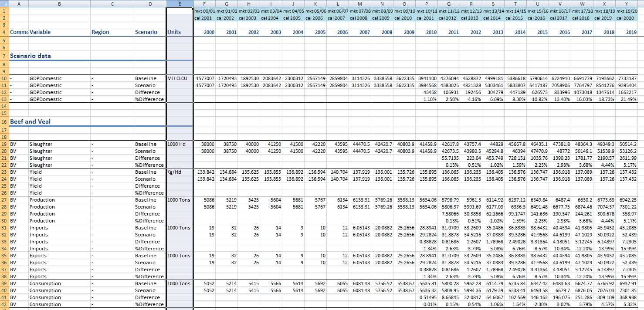Viewport: 644px width, 310px height.
Task: Select column E header
Action: tap(179, 3)
